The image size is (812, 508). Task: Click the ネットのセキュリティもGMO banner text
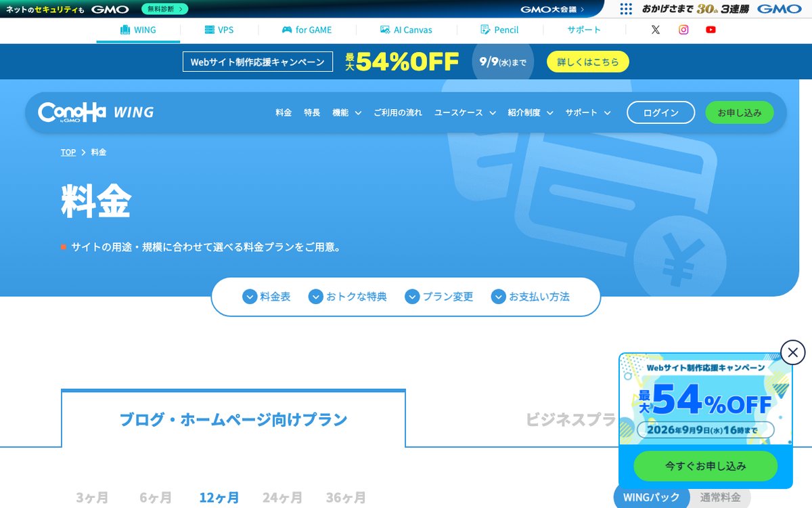coord(67,9)
